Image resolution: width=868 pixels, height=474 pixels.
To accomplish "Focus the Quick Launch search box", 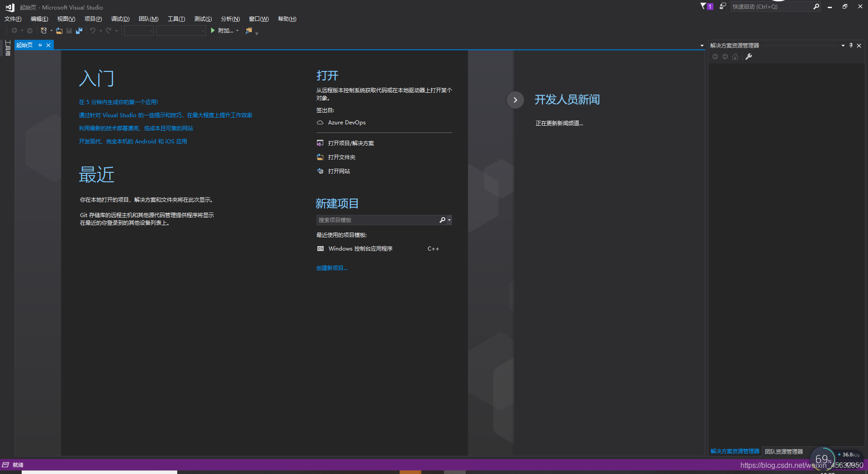I will (771, 6).
